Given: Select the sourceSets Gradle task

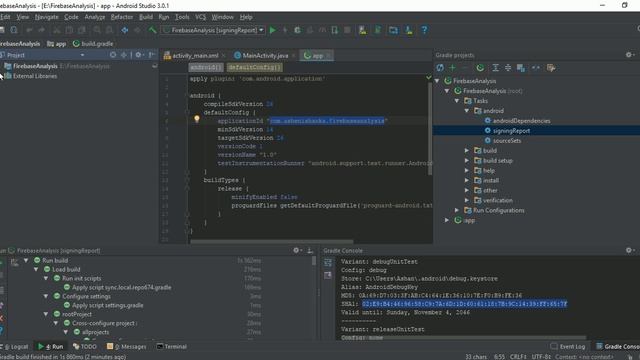Looking at the screenshot, I should coord(507,140).
